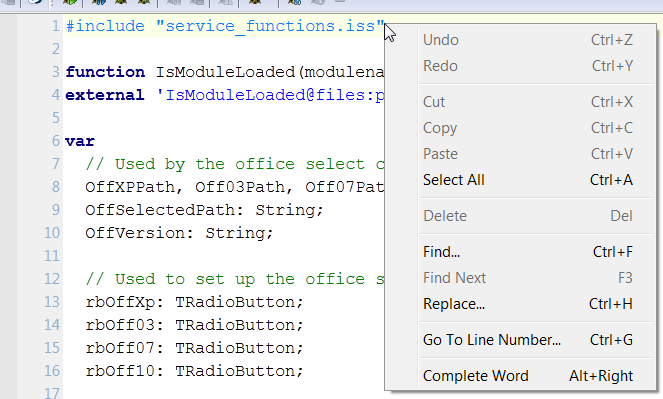Viewport: 663px width, 399px height.
Task: Place cursor in OffSelectedPath: String; line
Action: (x=204, y=210)
